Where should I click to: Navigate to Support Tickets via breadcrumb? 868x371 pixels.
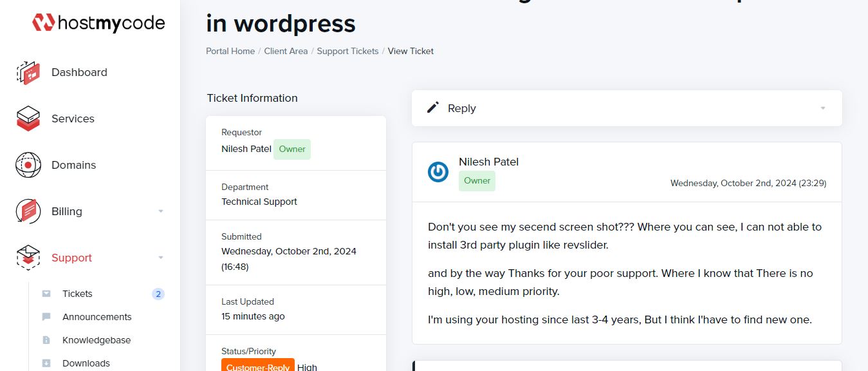(347, 51)
